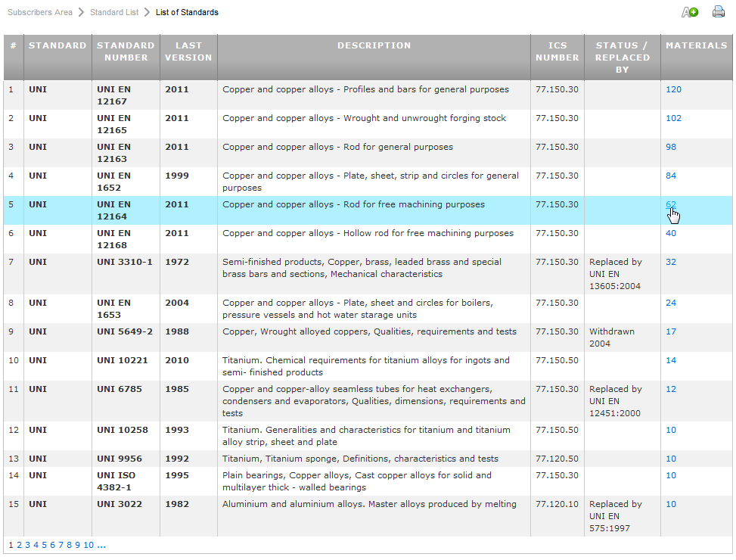Click the increase font size icon

[x=690, y=12]
